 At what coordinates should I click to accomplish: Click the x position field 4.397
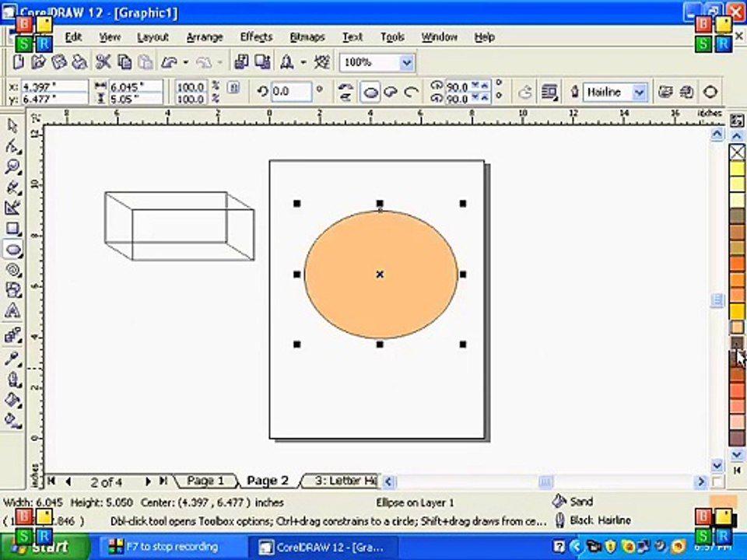54,86
